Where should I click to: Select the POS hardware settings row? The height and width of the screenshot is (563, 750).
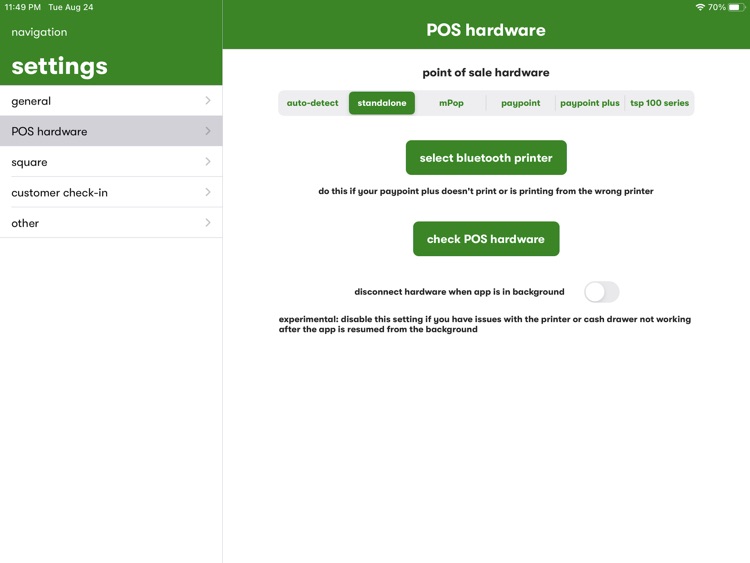(x=111, y=131)
